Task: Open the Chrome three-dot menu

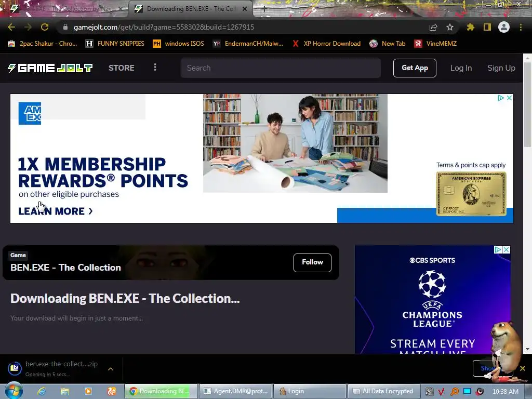Action: (521, 27)
